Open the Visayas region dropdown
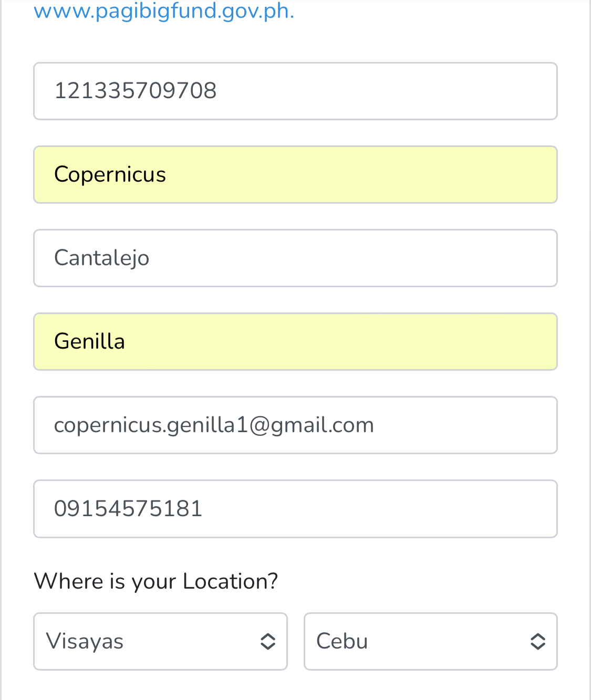Screen dimensions: 591x700 160,641
